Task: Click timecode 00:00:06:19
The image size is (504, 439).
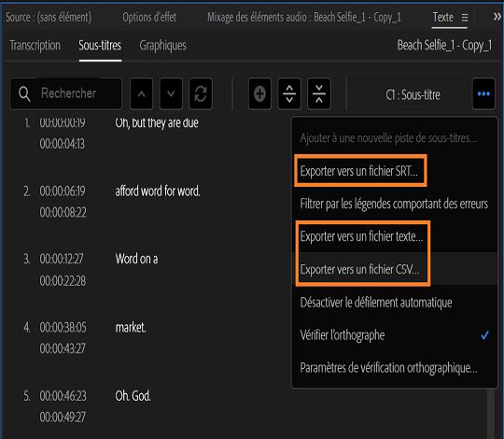Action: coord(63,191)
